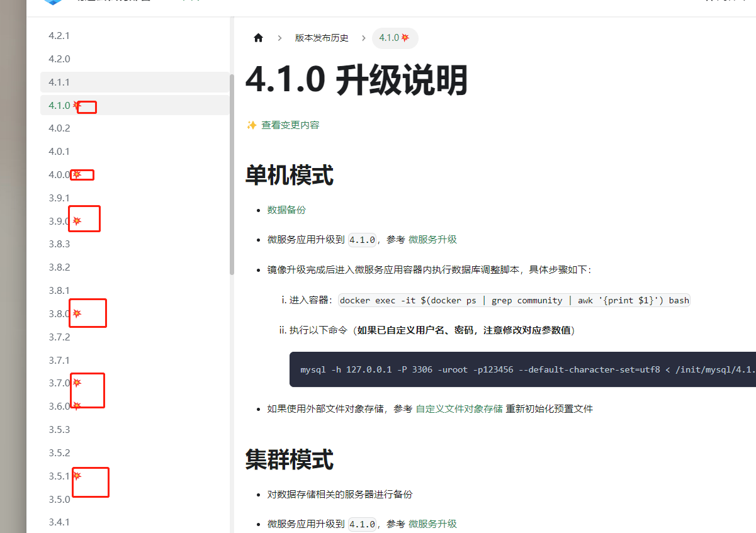The width and height of the screenshot is (756, 533).
Task: Open the 查看变更内容 link
Action: coord(290,125)
